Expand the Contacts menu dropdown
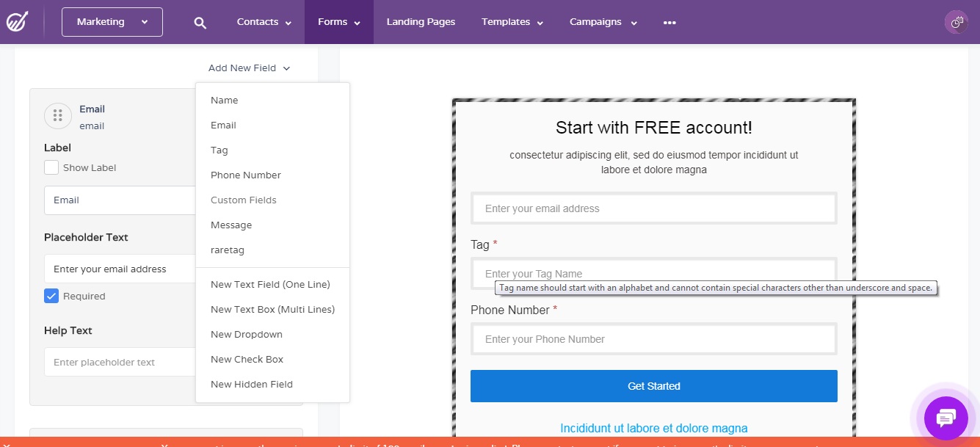980x447 pixels. (x=264, y=22)
